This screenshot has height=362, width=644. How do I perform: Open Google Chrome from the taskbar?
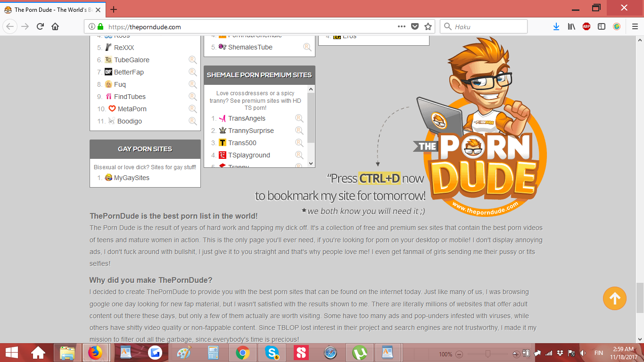tap(243, 353)
